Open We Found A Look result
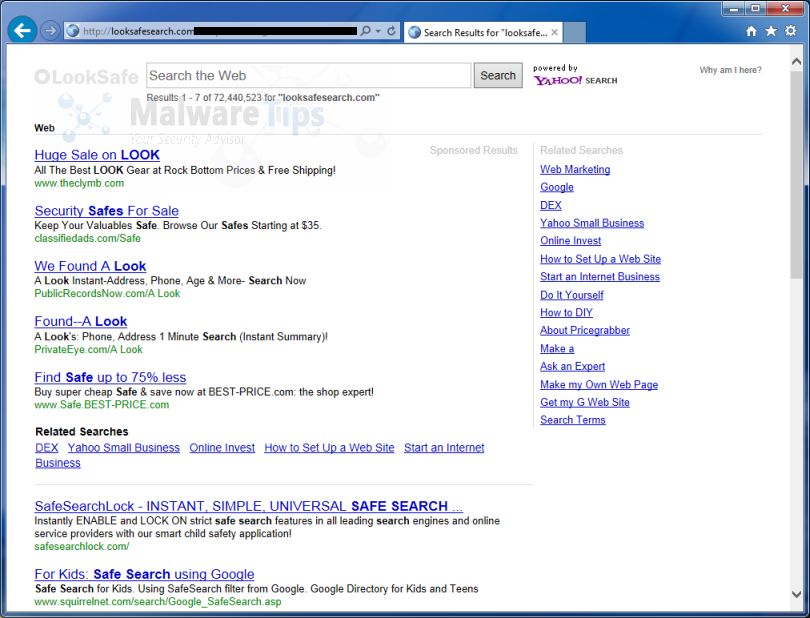 coord(90,266)
